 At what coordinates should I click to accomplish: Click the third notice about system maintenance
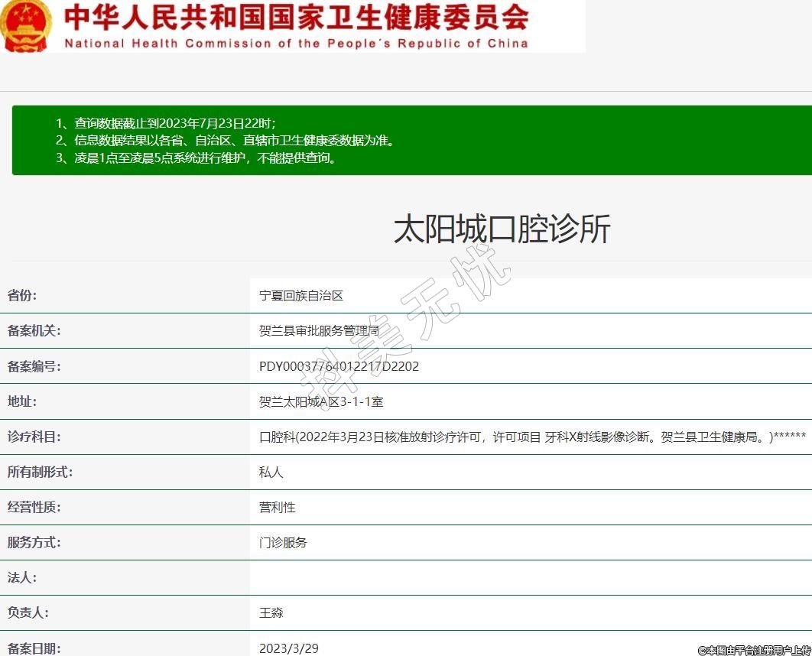coord(196,158)
